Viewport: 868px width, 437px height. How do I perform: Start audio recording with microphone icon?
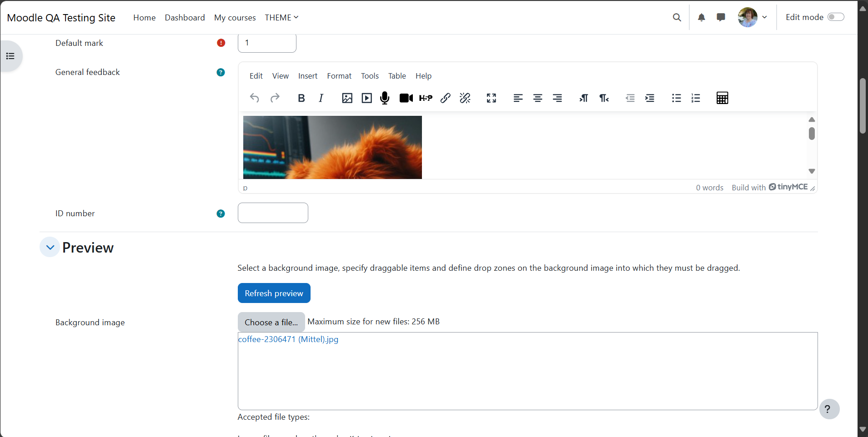385,98
